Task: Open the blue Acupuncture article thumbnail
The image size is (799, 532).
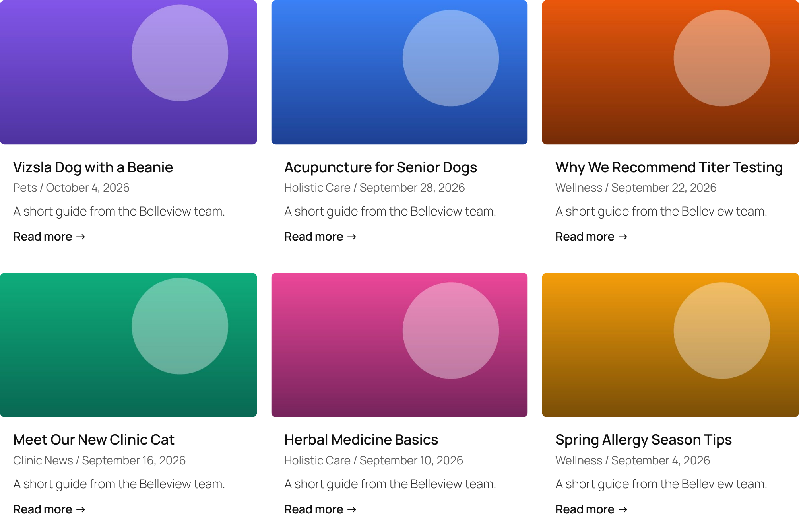Action: 399,72
